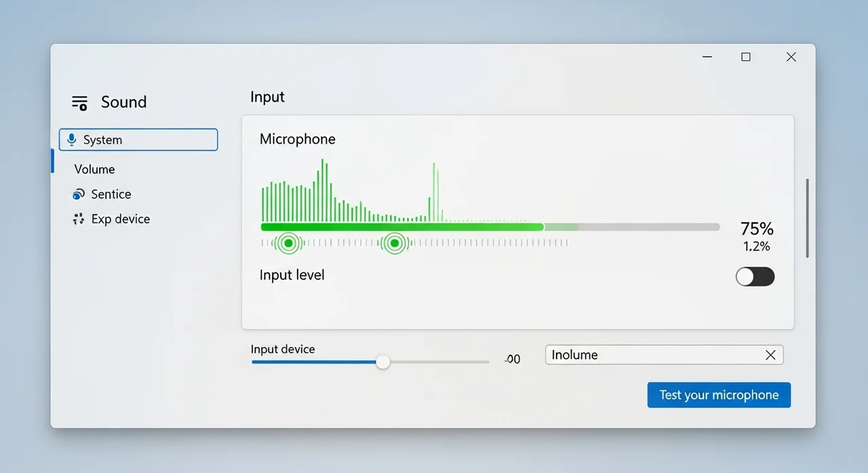Click the Exp device sidebar icon

[78, 219]
